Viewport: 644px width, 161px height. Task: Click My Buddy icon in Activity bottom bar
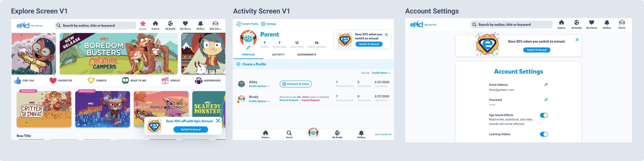click(x=337, y=133)
